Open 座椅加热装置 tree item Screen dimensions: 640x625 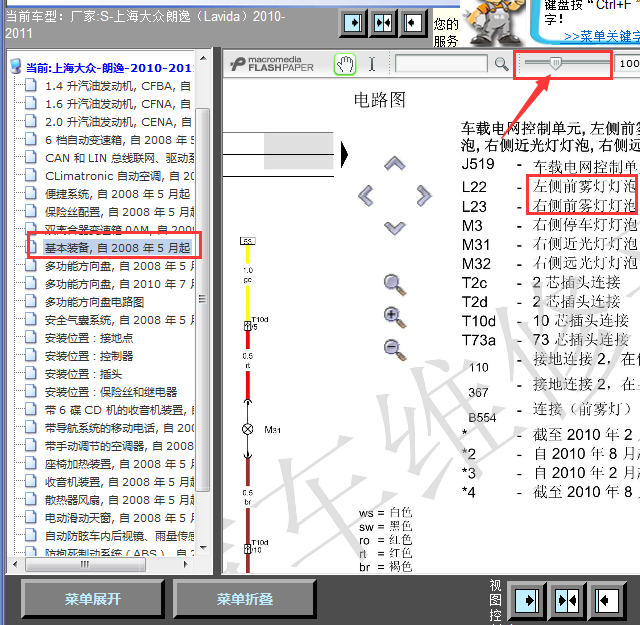[x=119, y=464]
